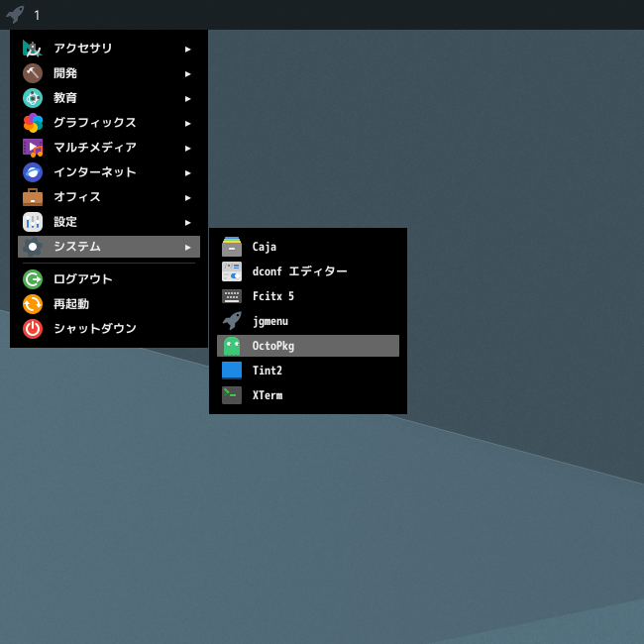The width and height of the screenshot is (644, 644).
Task: Expand the アクセサリ submenu arrow
Action: click(x=187, y=49)
